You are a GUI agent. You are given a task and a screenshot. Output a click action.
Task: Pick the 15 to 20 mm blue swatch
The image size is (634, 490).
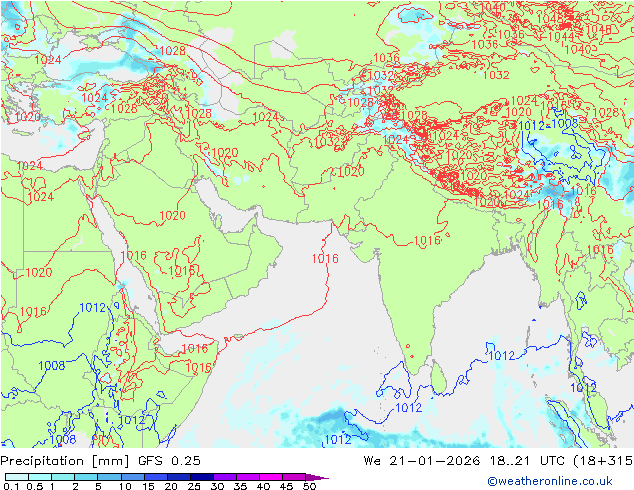(x=155, y=477)
